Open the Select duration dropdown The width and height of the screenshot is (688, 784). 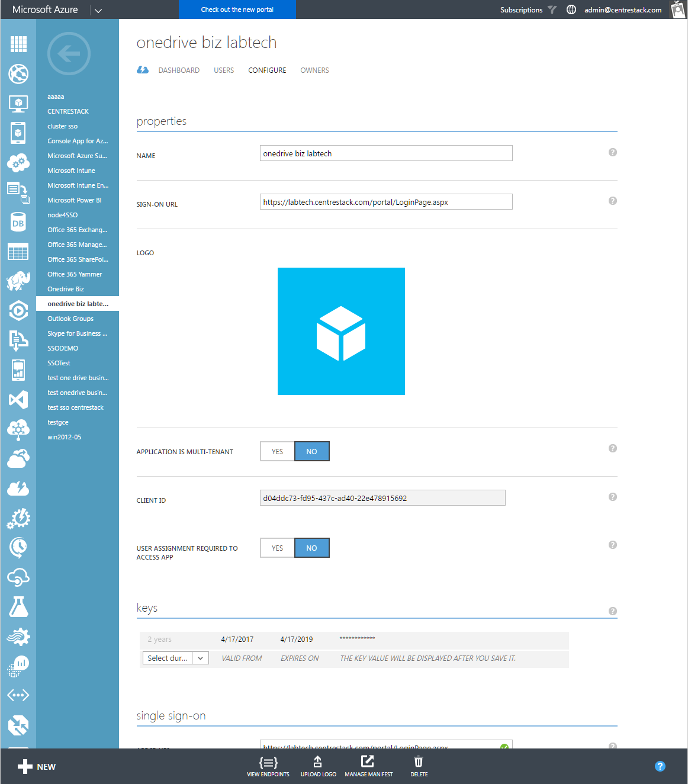click(x=176, y=658)
